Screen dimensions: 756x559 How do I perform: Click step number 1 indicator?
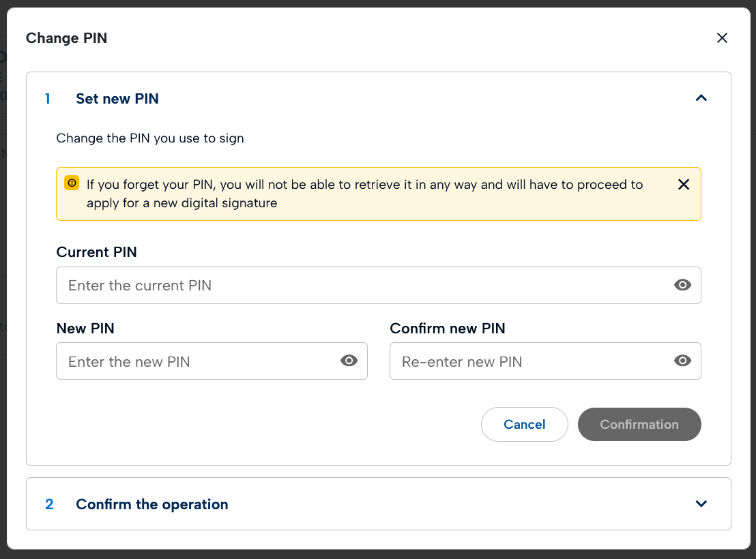(x=48, y=99)
